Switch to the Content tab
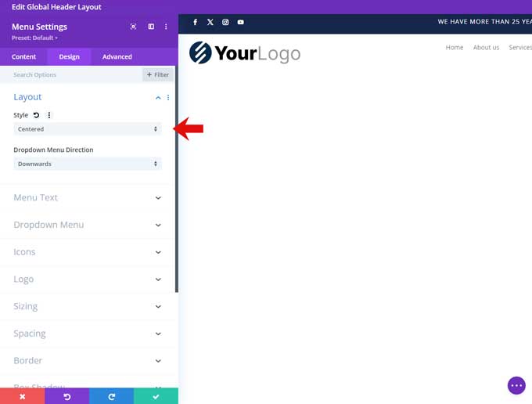The image size is (532, 404). click(x=23, y=57)
